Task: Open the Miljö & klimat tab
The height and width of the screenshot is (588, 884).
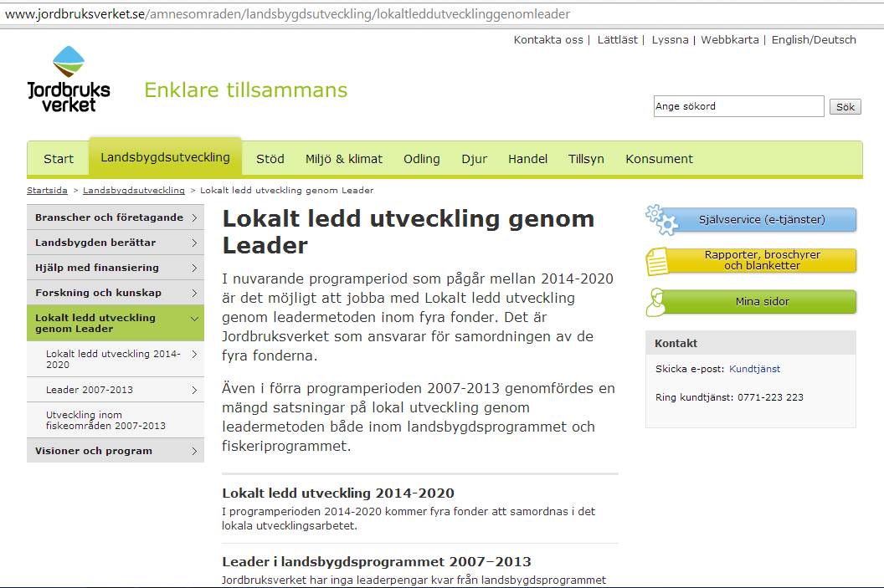Action: click(x=344, y=159)
